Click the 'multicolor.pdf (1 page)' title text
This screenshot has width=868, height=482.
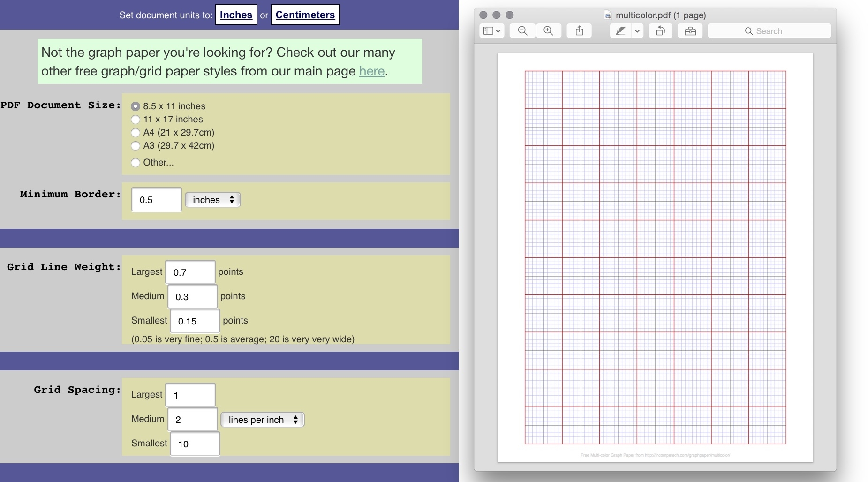click(x=661, y=15)
